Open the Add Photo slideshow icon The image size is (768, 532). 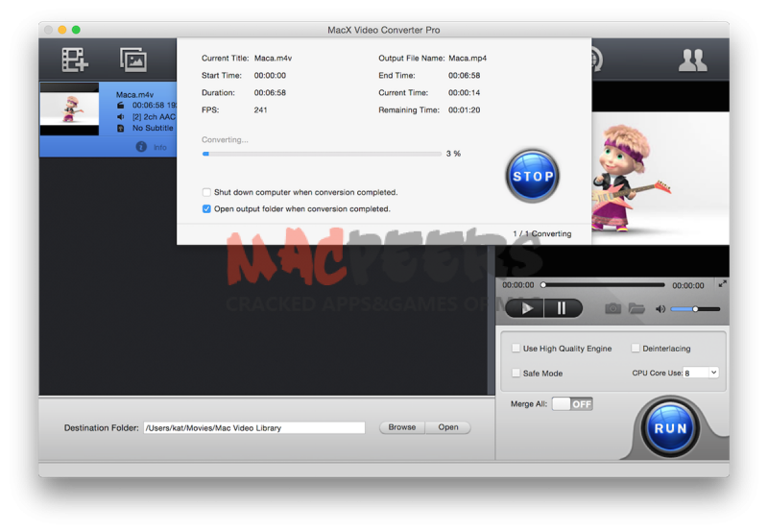click(133, 60)
